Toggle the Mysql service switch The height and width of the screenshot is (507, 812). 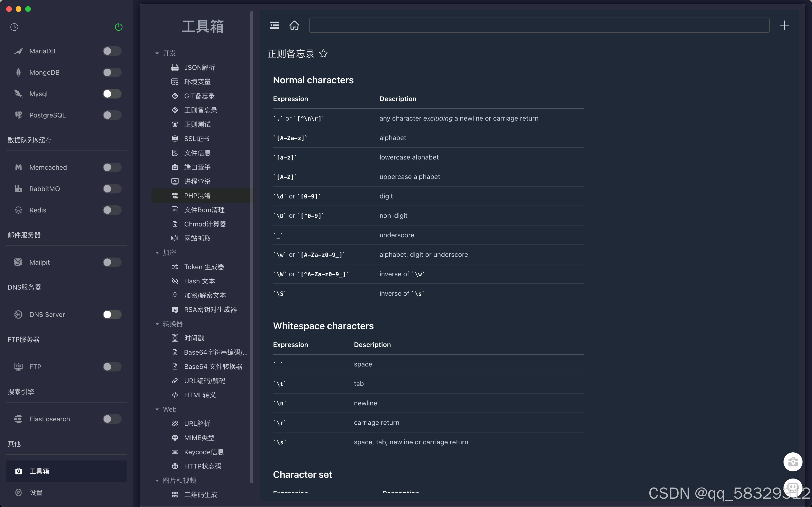(x=112, y=94)
